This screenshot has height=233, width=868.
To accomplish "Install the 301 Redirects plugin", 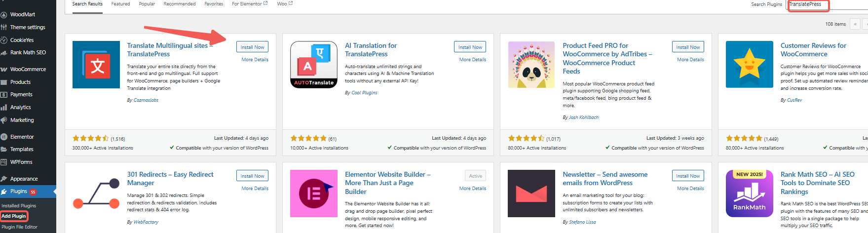I will point(252,176).
